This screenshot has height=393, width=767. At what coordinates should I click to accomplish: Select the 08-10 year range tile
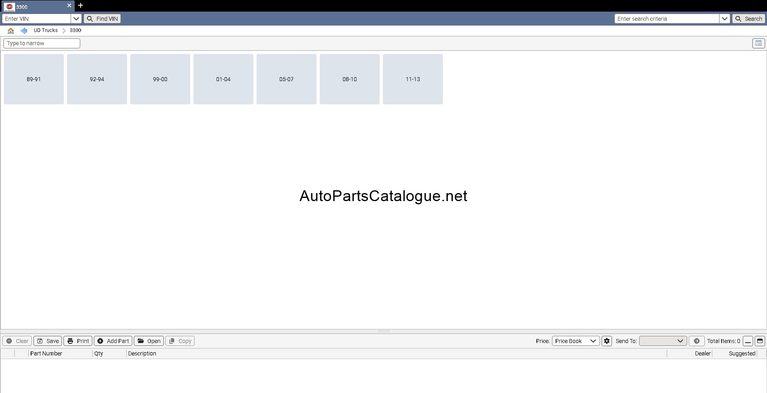tap(349, 79)
